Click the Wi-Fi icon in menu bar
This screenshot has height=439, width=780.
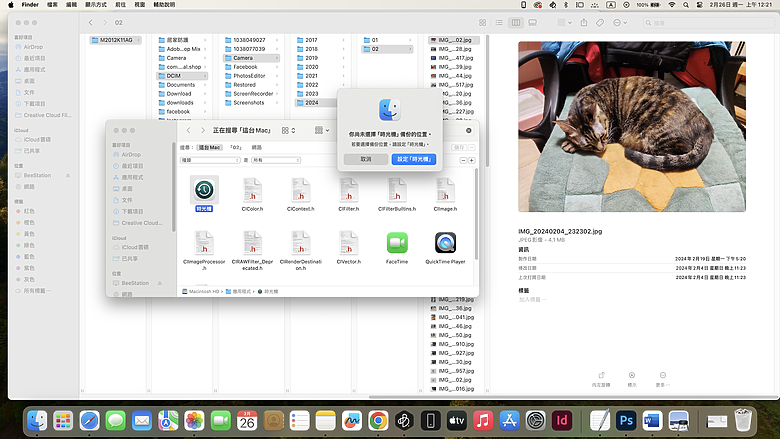672,4
